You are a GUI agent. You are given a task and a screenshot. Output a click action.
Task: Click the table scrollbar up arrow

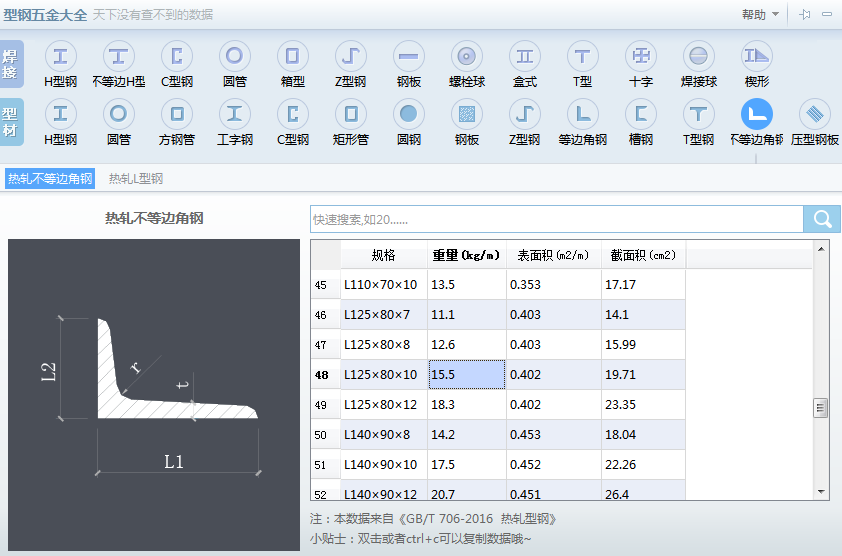pos(821,249)
